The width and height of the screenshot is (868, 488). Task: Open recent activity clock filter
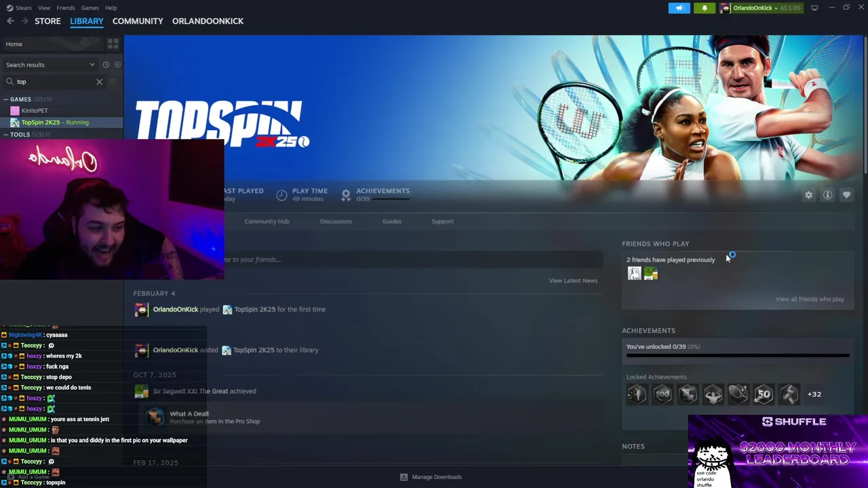[106, 64]
